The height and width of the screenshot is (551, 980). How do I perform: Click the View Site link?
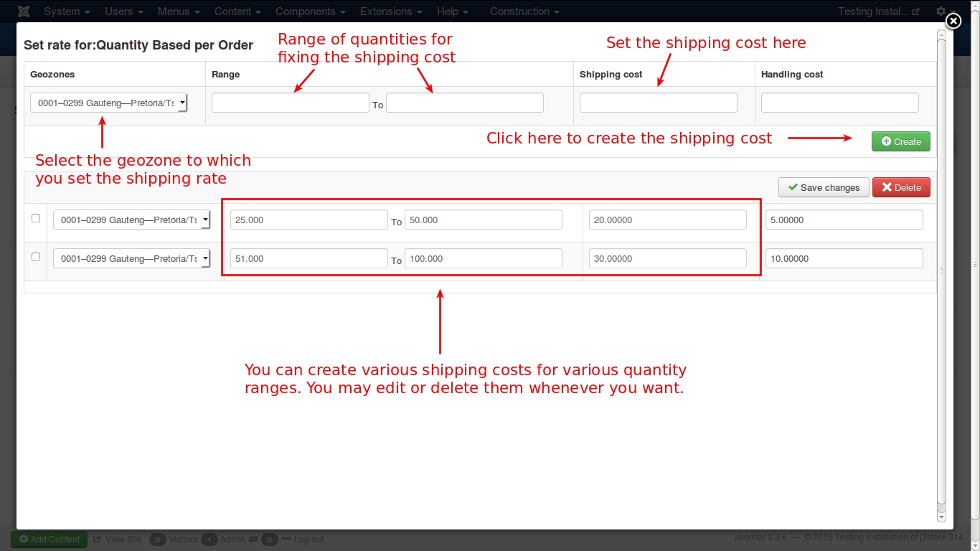[x=118, y=540]
